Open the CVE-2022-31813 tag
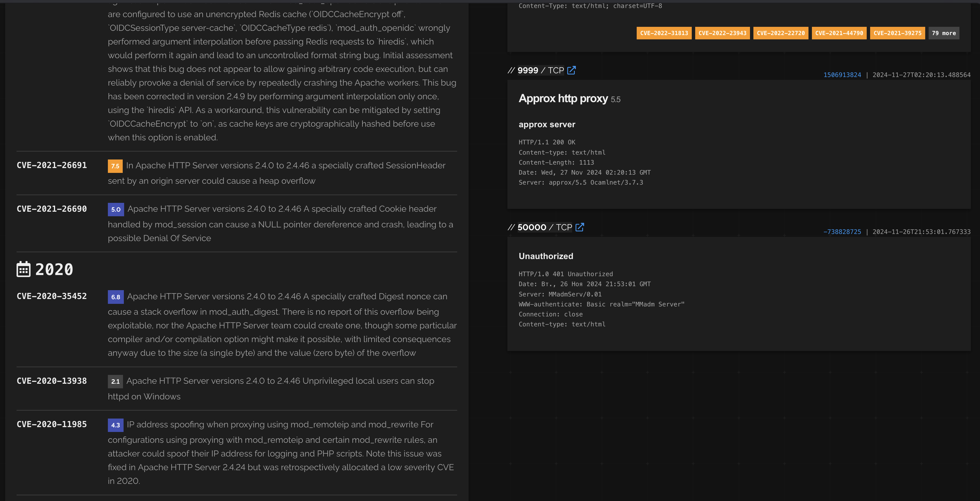980x501 pixels. tap(664, 33)
